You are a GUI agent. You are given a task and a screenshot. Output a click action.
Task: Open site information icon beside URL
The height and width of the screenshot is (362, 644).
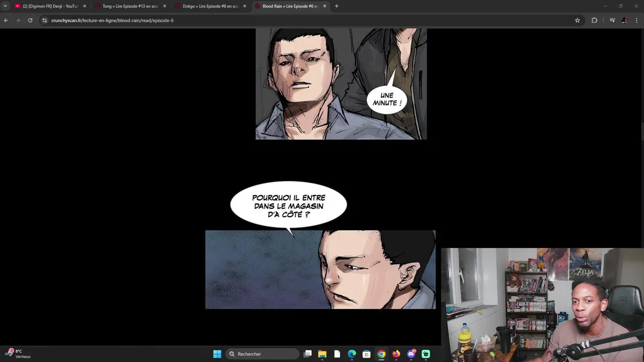[x=44, y=20]
